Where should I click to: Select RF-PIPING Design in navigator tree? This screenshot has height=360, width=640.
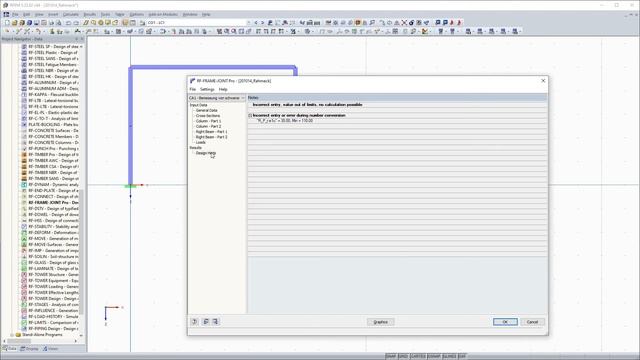click(x=53, y=329)
